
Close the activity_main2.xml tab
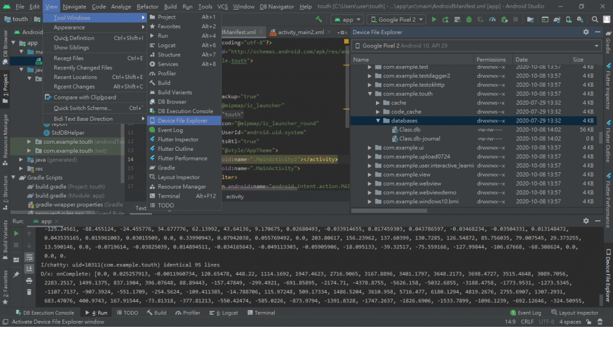(x=329, y=32)
